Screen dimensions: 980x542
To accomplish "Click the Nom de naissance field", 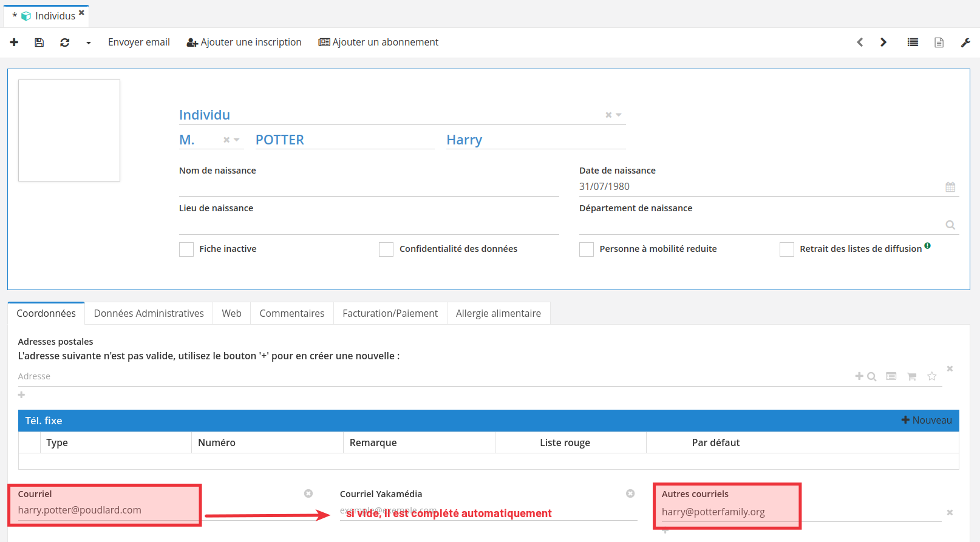I will (369, 187).
